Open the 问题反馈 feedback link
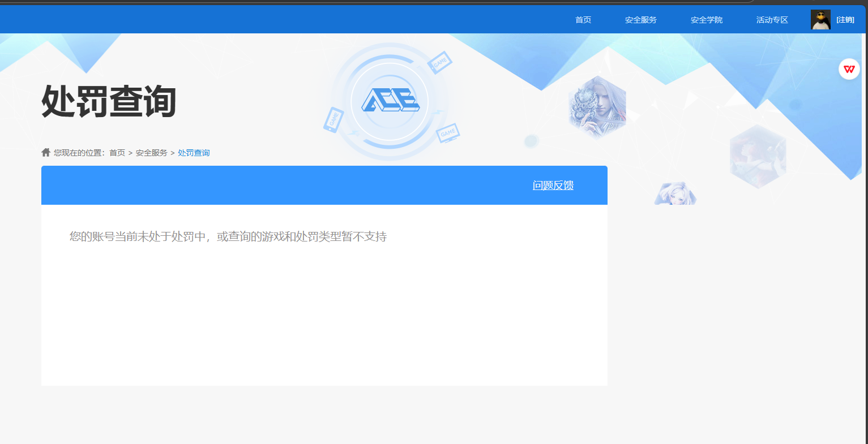This screenshot has height=444, width=868. pos(552,185)
